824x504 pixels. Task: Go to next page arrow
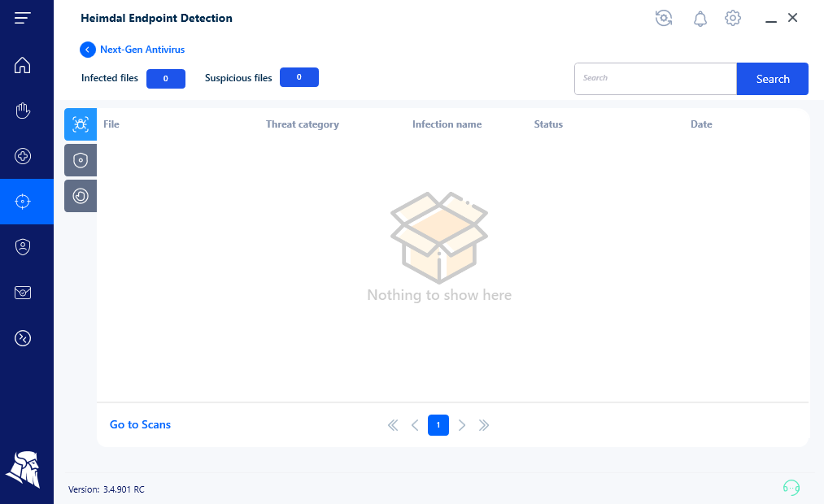click(462, 425)
